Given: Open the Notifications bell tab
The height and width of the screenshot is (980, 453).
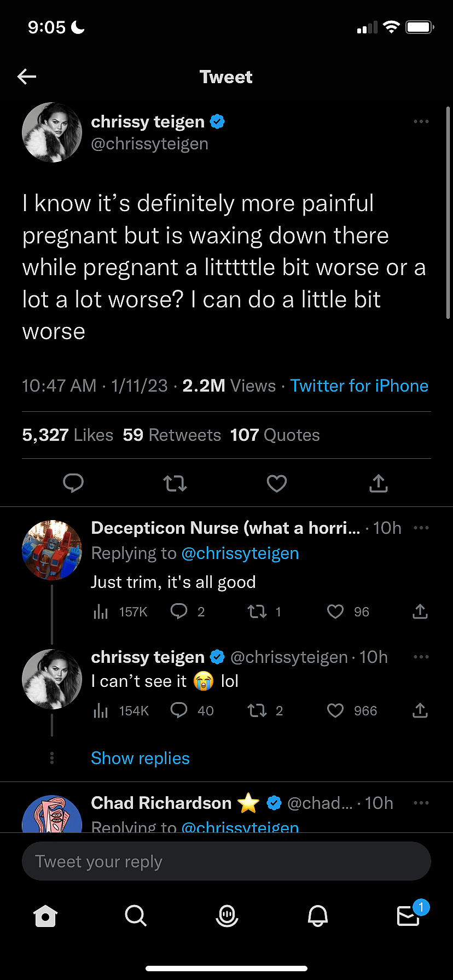Looking at the screenshot, I should [318, 915].
